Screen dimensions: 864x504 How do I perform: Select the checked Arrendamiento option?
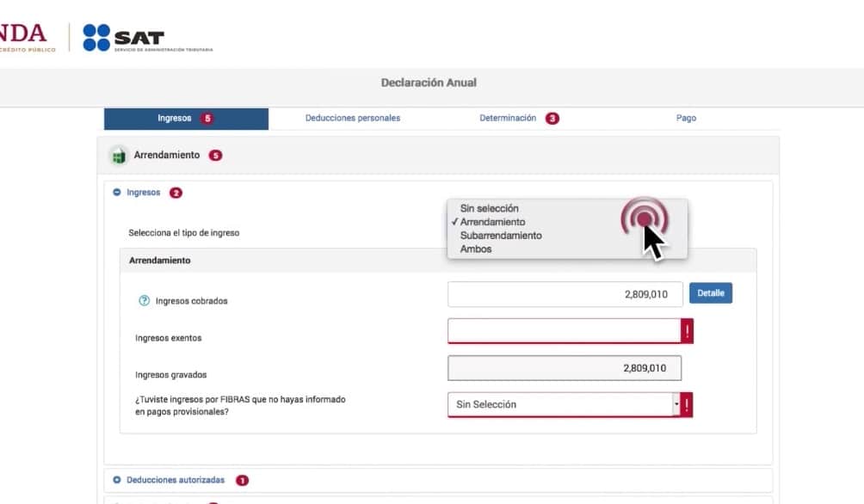click(492, 222)
